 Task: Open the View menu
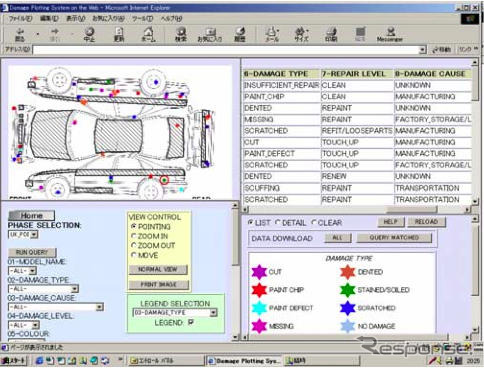pyautogui.click(x=76, y=19)
